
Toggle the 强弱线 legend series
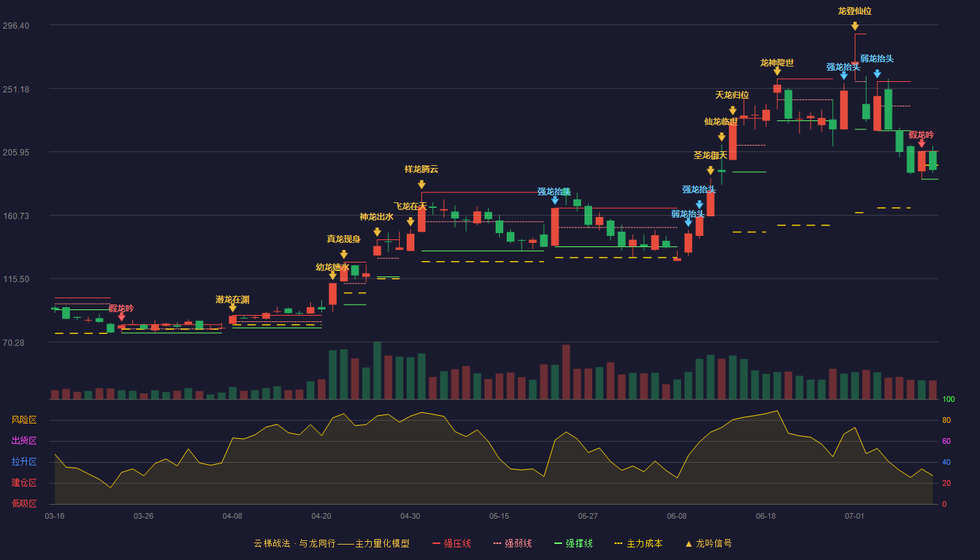[513, 543]
